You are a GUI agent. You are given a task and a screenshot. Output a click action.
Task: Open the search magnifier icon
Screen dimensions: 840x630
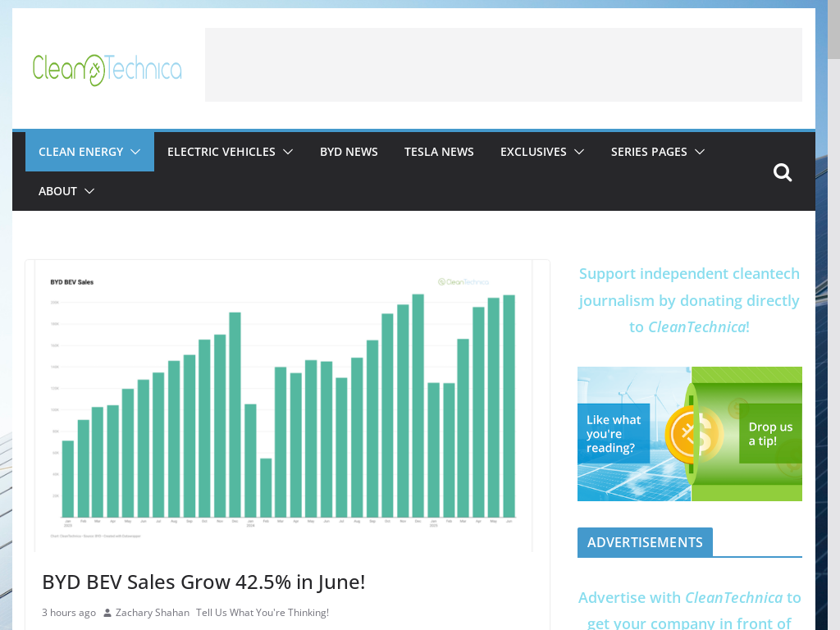tap(782, 172)
